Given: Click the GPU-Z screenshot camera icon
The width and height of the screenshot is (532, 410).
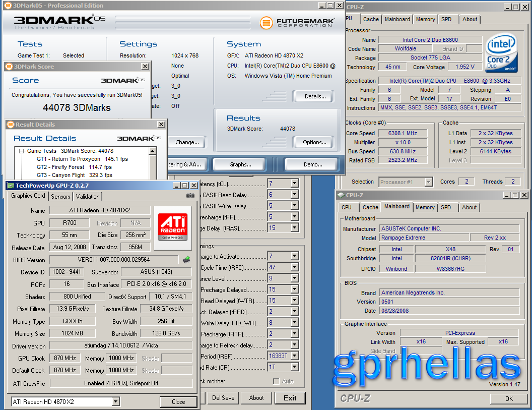Looking at the screenshot, I should click(190, 196).
